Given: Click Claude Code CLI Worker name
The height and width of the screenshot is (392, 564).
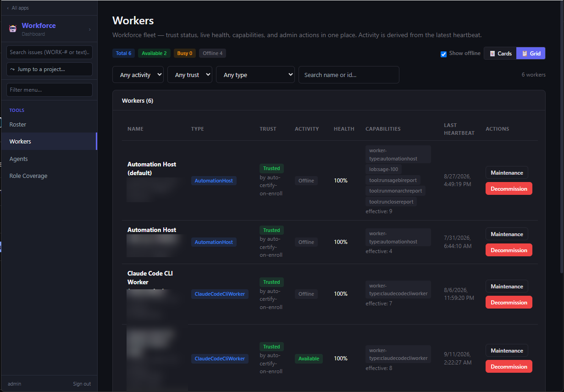Looking at the screenshot, I should [x=150, y=278].
